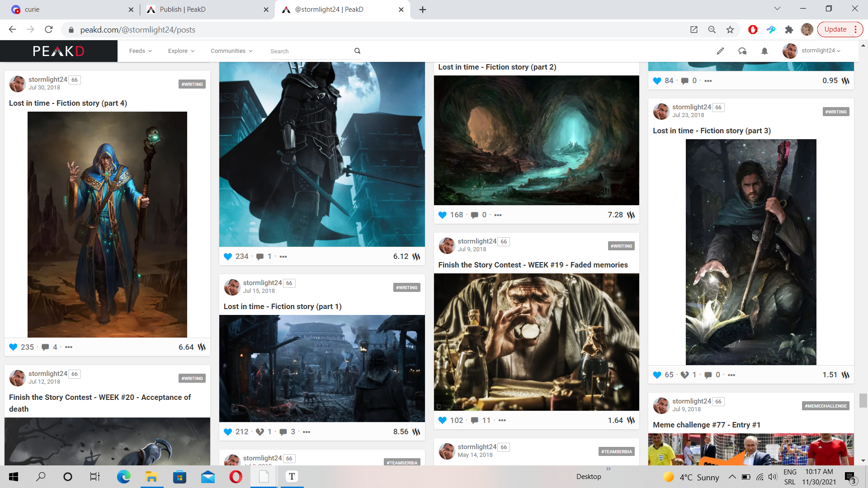Click the browser extensions puzzle icon
868x488 pixels.
(789, 29)
